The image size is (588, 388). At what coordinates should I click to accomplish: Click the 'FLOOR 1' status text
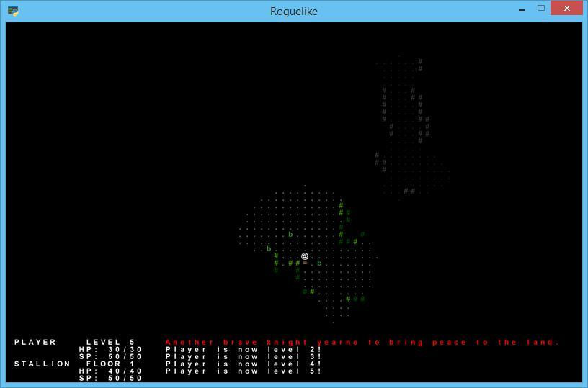pos(111,364)
